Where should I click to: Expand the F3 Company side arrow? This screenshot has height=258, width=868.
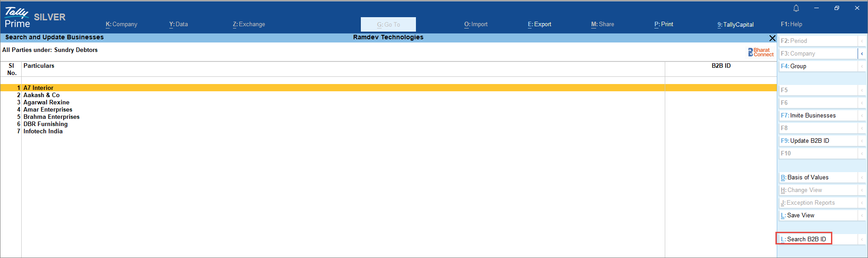(x=862, y=54)
